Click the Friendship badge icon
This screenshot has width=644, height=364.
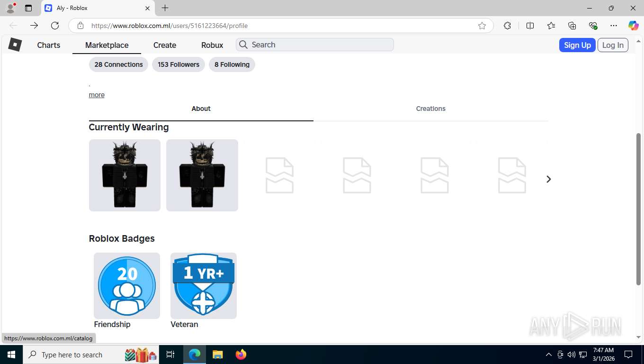[x=127, y=286]
